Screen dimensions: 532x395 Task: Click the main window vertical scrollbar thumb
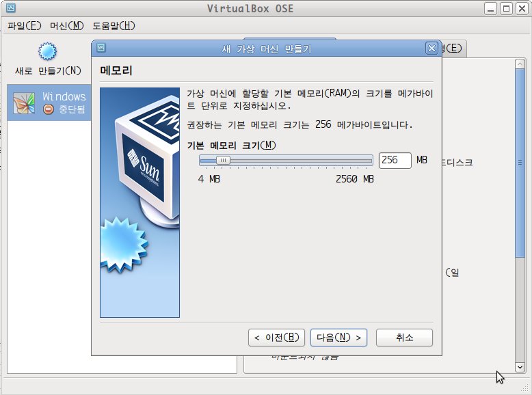(520, 163)
